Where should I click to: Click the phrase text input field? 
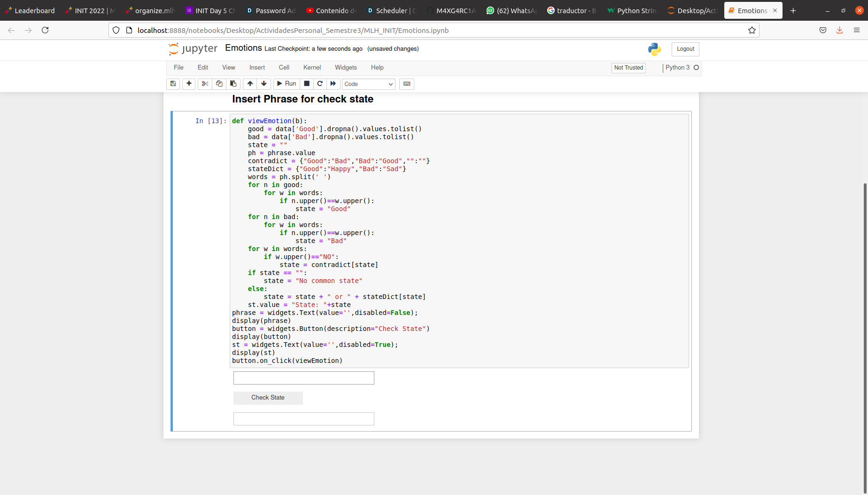[304, 378]
